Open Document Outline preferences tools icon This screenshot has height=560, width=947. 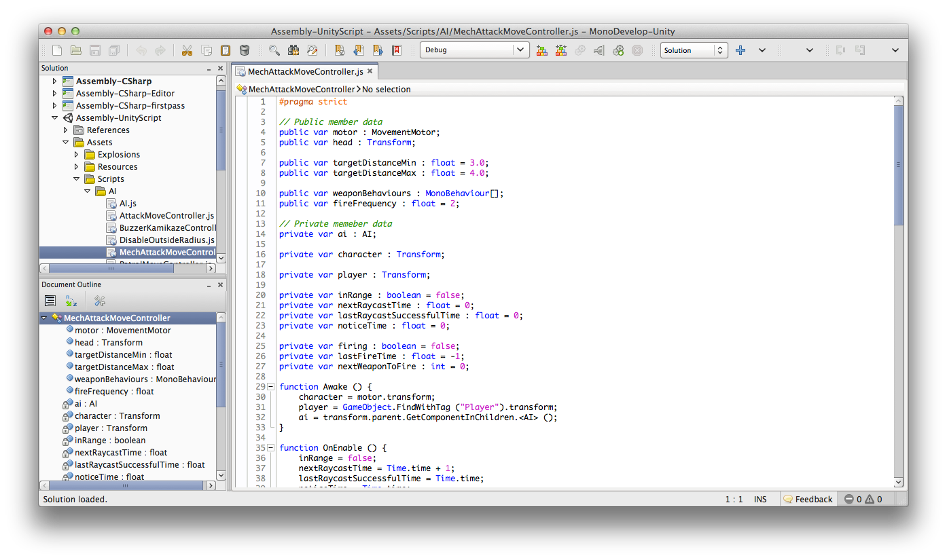point(100,301)
